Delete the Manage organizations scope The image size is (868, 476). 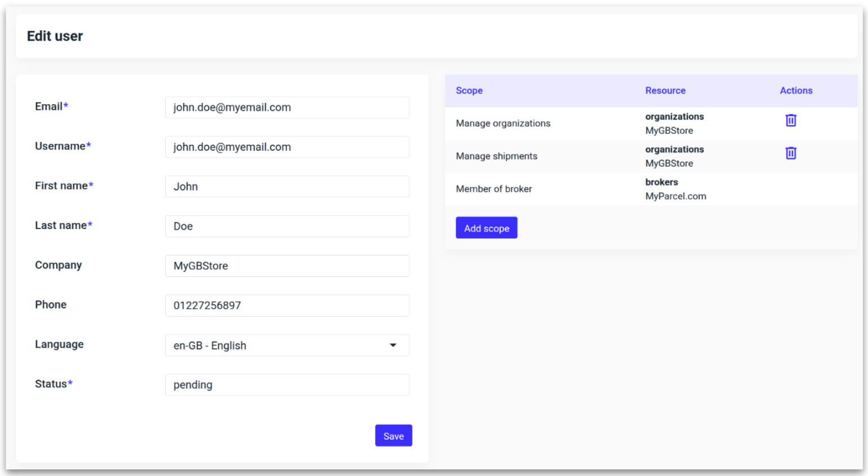click(x=790, y=120)
